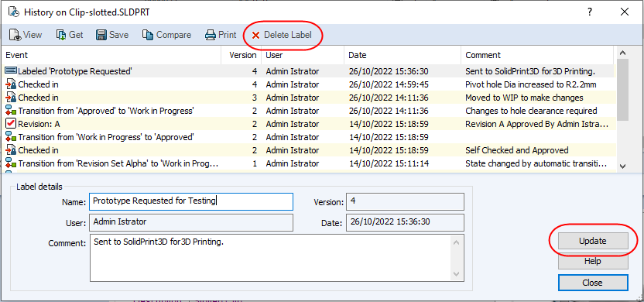Screen dimensions: 644x302
Task: Select the 'Revision: A' event row
Action: 310,124
